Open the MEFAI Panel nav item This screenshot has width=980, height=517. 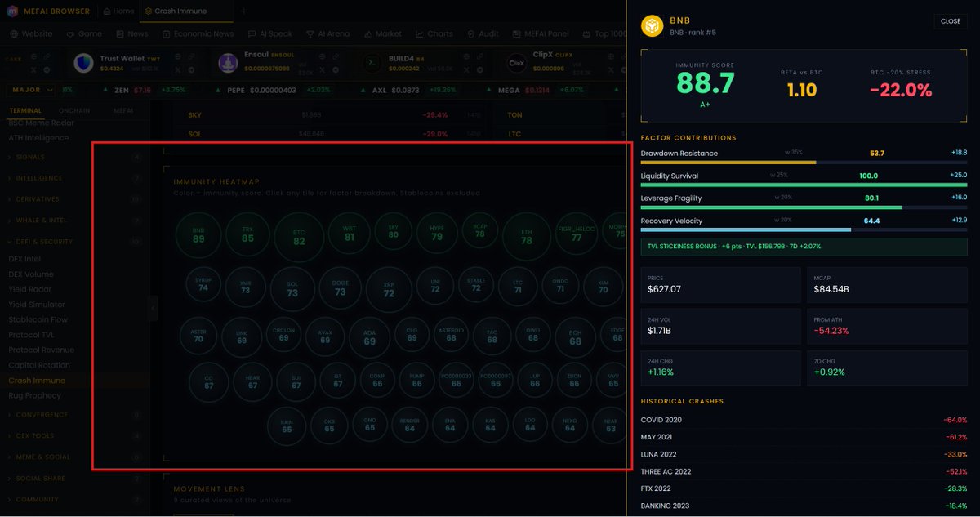coord(540,34)
